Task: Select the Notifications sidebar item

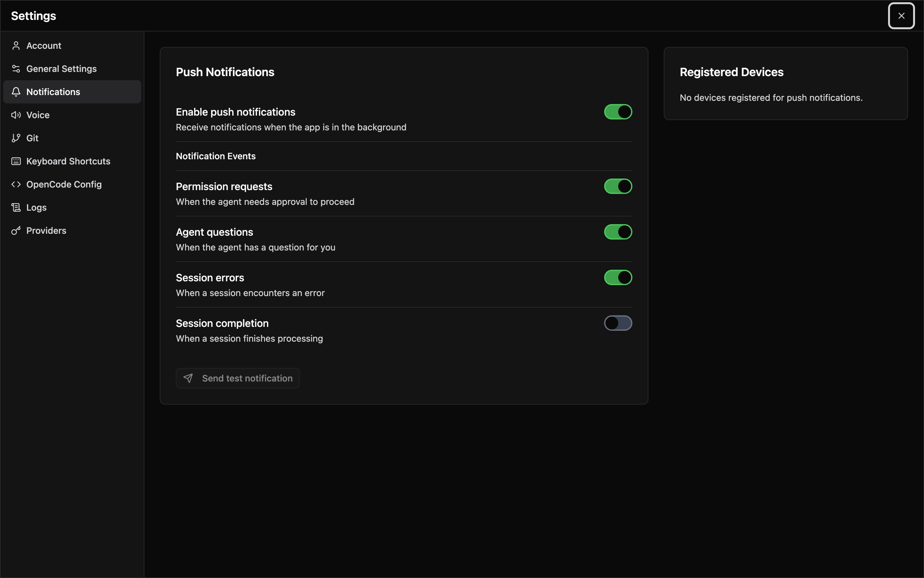Action: coord(72,92)
